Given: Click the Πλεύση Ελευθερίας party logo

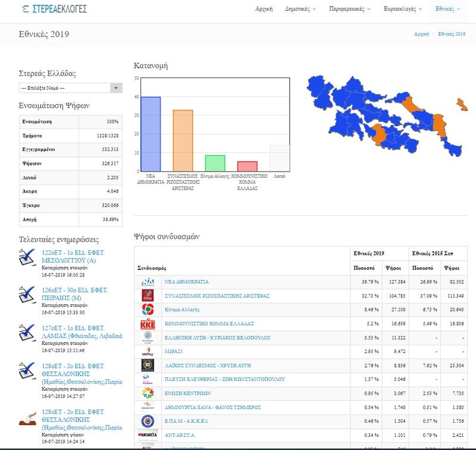Looking at the screenshot, I should coord(148,379).
